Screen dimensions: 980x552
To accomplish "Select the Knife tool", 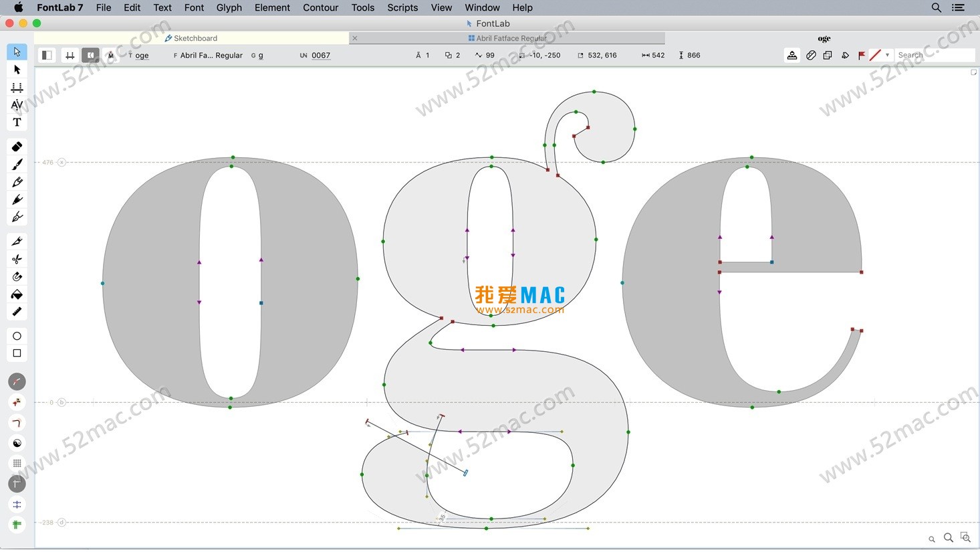I will [17, 241].
